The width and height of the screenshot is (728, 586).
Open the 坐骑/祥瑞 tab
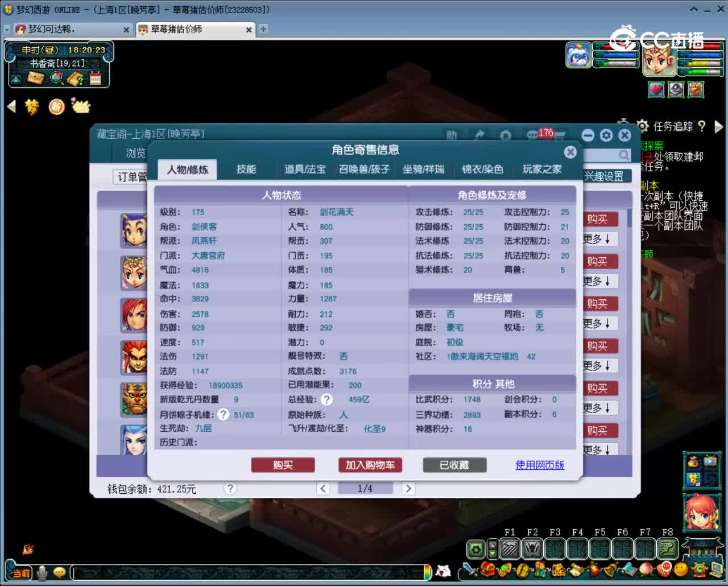(424, 169)
